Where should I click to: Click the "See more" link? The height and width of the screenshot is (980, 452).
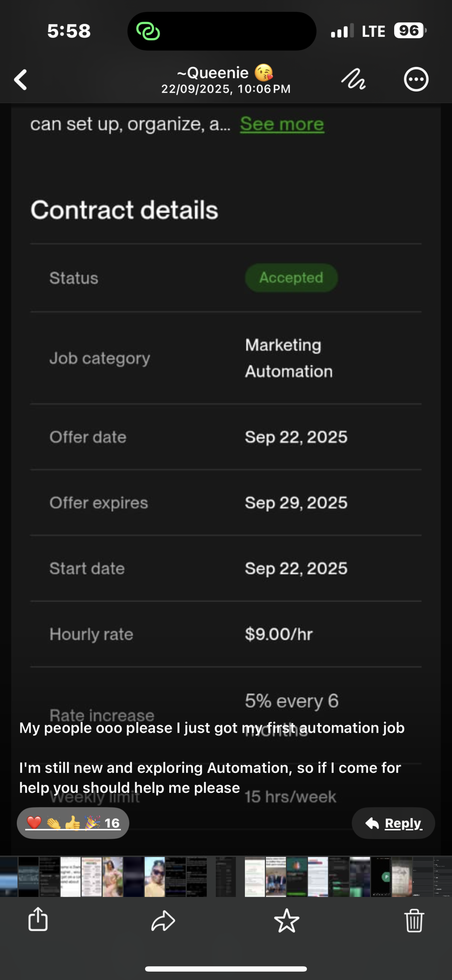[282, 124]
